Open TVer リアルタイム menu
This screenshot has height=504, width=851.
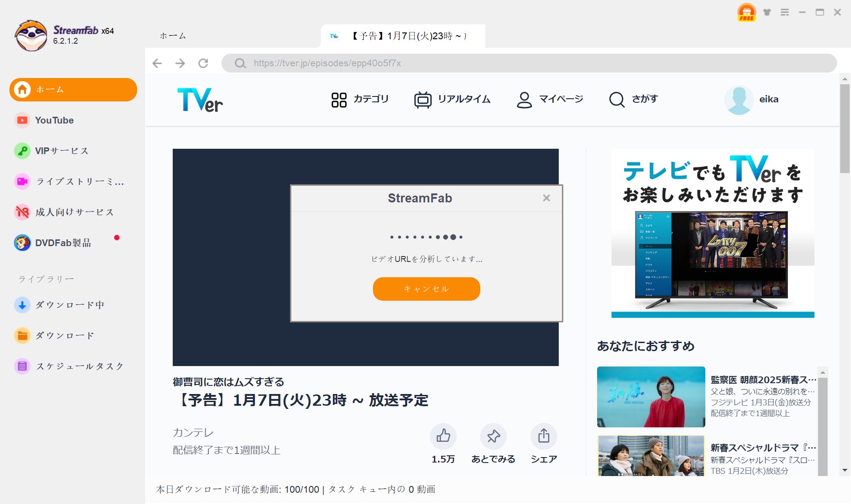pyautogui.click(x=452, y=99)
